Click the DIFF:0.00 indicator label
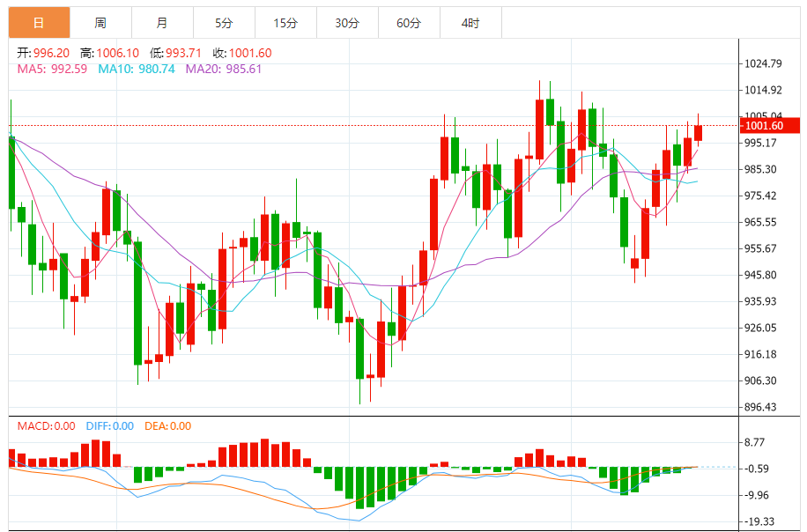This screenshot has height=532, width=807. (109, 426)
